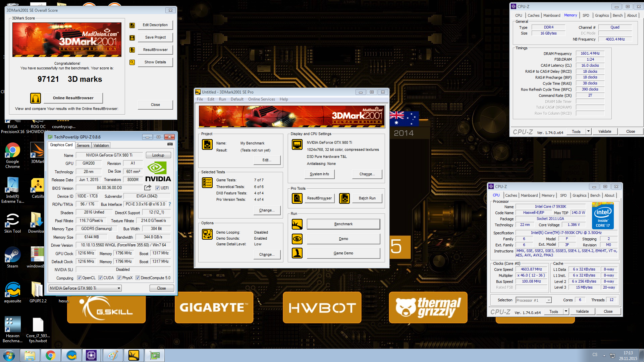644x362 pixels.
Task: Click the Benchmark run icon
Action: [297, 224]
